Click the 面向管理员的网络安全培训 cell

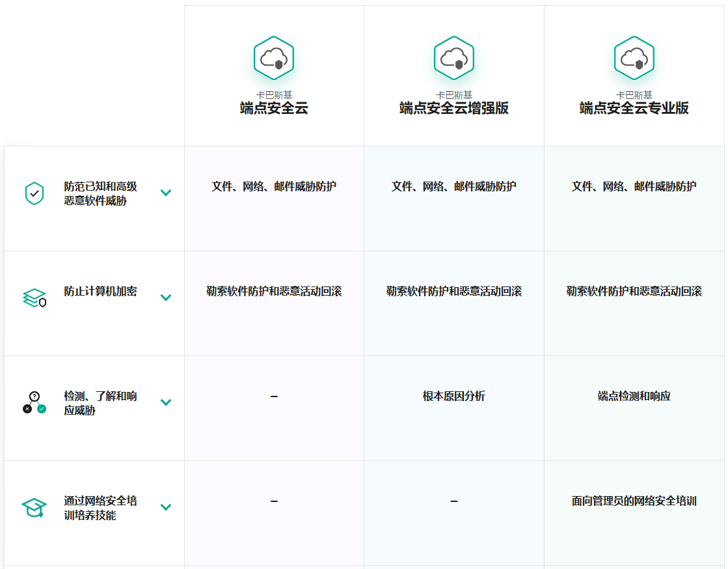point(634,501)
